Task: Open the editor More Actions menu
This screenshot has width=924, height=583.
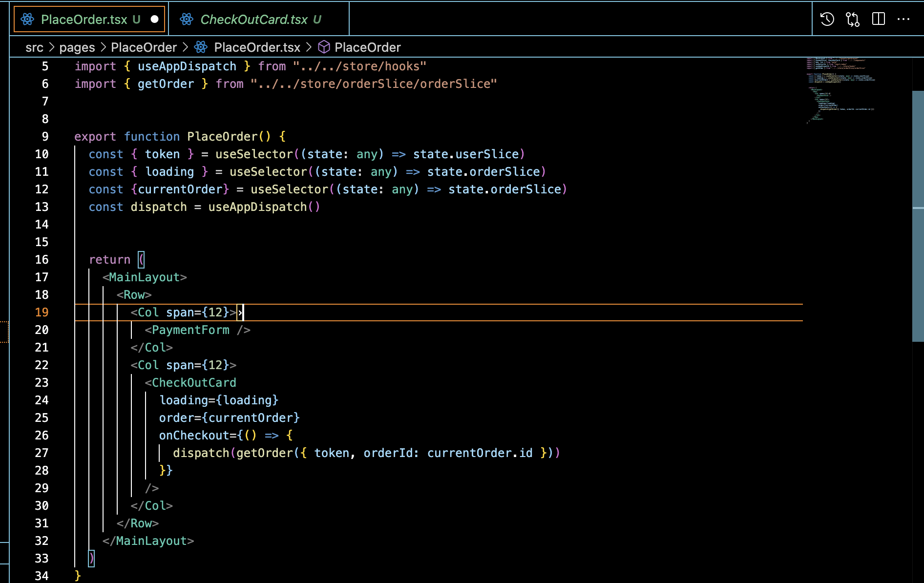Action: tap(903, 19)
